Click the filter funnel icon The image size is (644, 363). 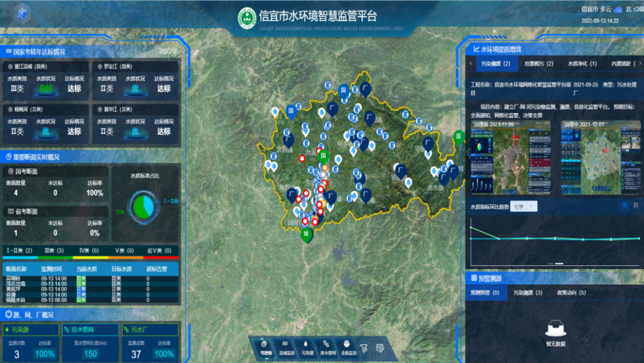pyautogui.click(x=364, y=348)
